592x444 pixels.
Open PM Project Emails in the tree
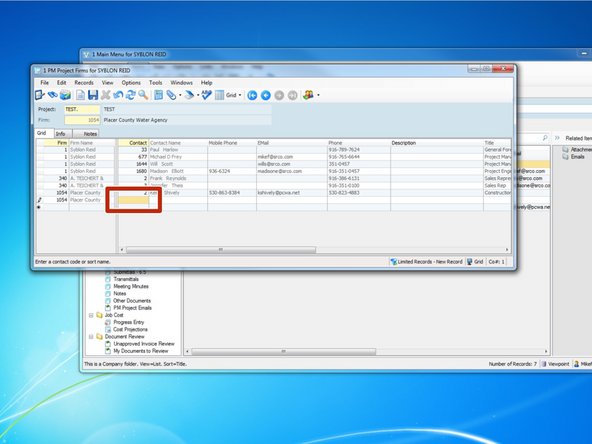tap(132, 308)
